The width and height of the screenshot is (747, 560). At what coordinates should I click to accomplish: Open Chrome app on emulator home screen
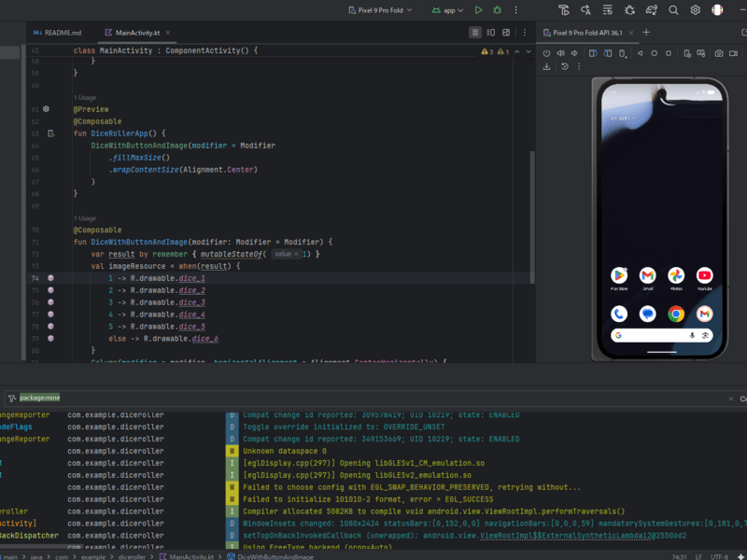(676, 314)
